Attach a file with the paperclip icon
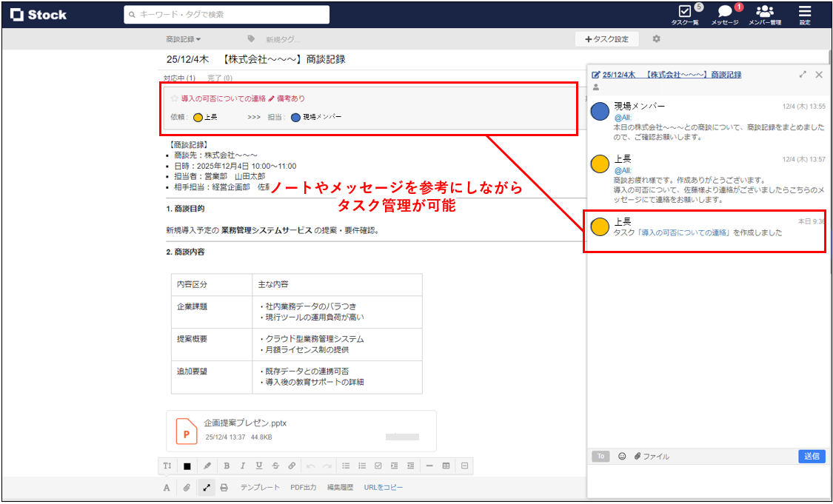 pyautogui.click(x=186, y=488)
